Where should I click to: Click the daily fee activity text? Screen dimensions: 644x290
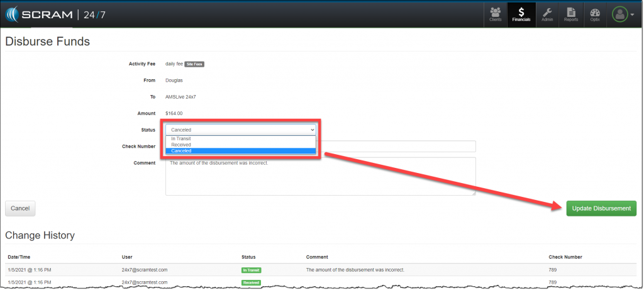click(174, 64)
